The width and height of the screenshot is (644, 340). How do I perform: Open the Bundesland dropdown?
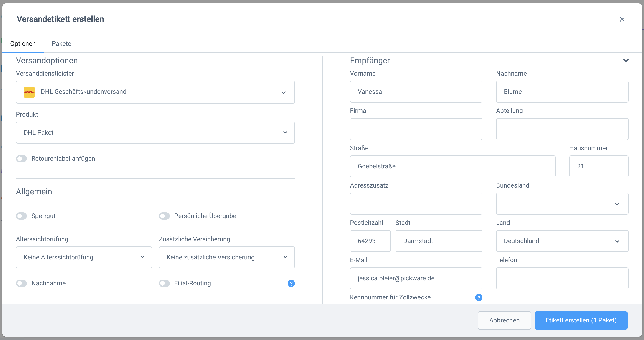click(562, 203)
